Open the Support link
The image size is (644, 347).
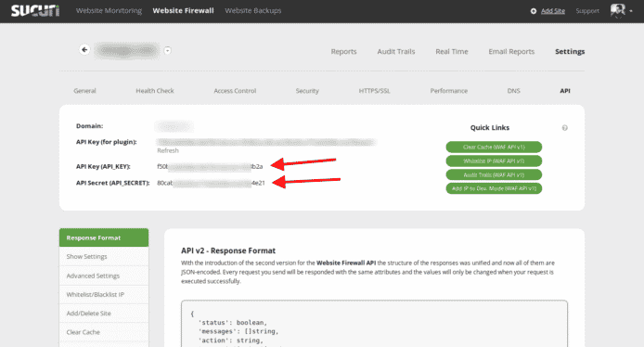[587, 11]
